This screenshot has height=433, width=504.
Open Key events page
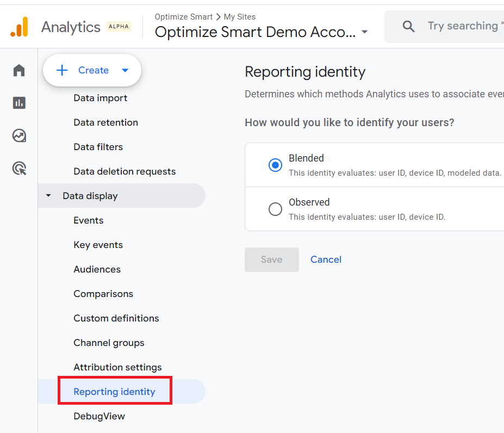point(98,245)
